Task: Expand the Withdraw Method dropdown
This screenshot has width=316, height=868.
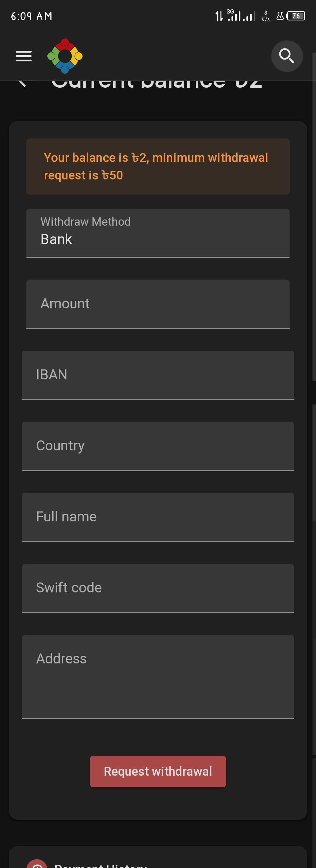Action: click(x=158, y=233)
